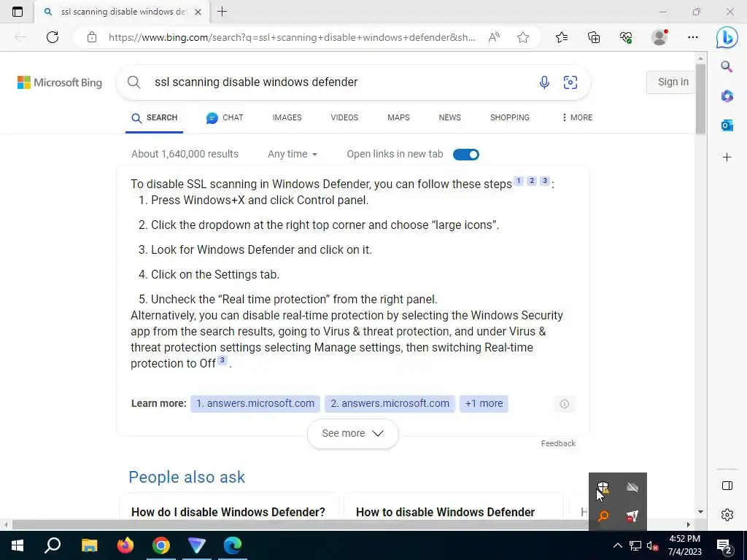Click the sidebar search icon
The height and width of the screenshot is (560, 747).
[727, 66]
